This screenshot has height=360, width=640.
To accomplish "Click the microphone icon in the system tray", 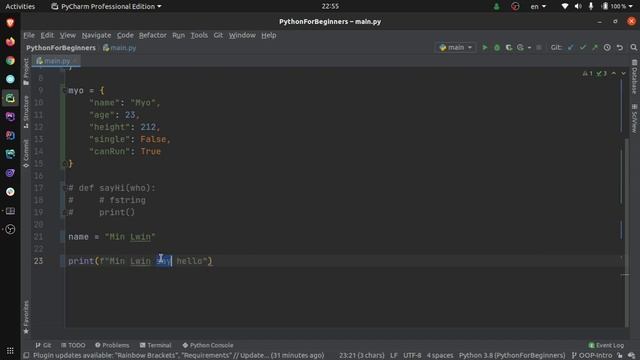I will [591, 6].
